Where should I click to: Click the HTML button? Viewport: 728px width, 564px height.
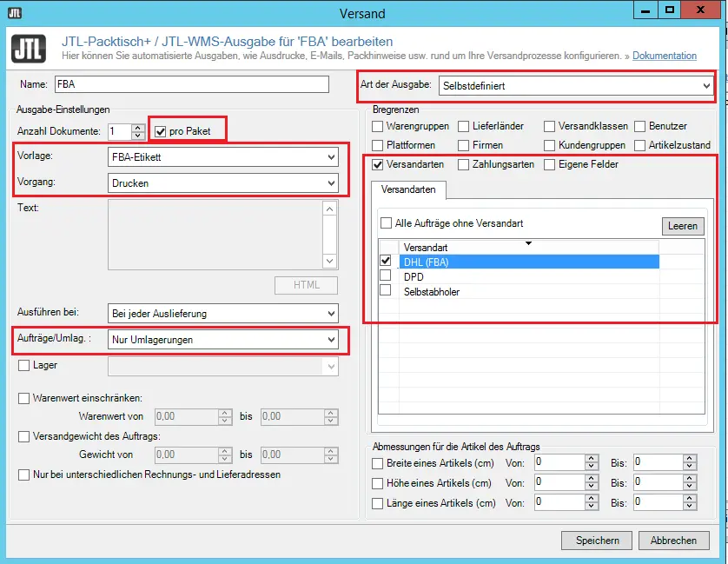[x=306, y=285]
